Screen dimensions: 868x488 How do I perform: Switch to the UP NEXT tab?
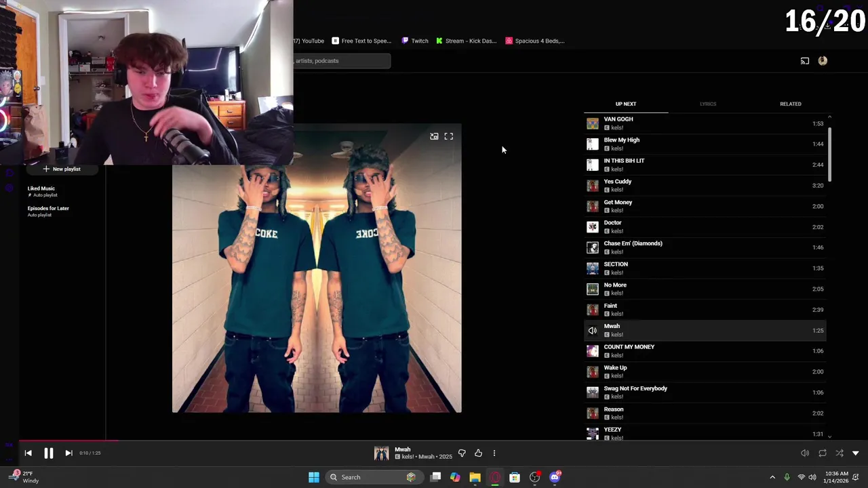coord(626,104)
